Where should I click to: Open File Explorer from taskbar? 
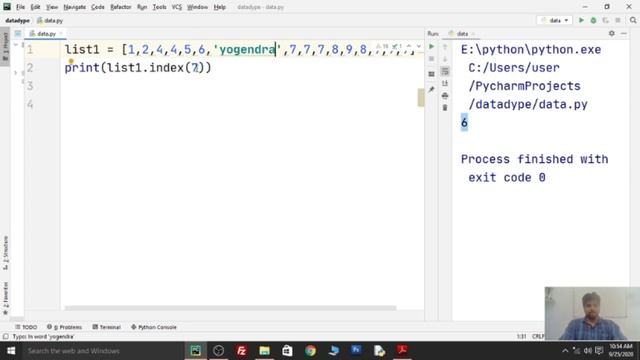[x=264, y=351]
